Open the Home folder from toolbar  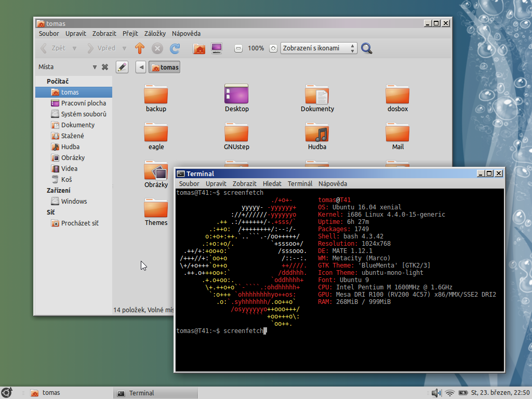point(199,48)
